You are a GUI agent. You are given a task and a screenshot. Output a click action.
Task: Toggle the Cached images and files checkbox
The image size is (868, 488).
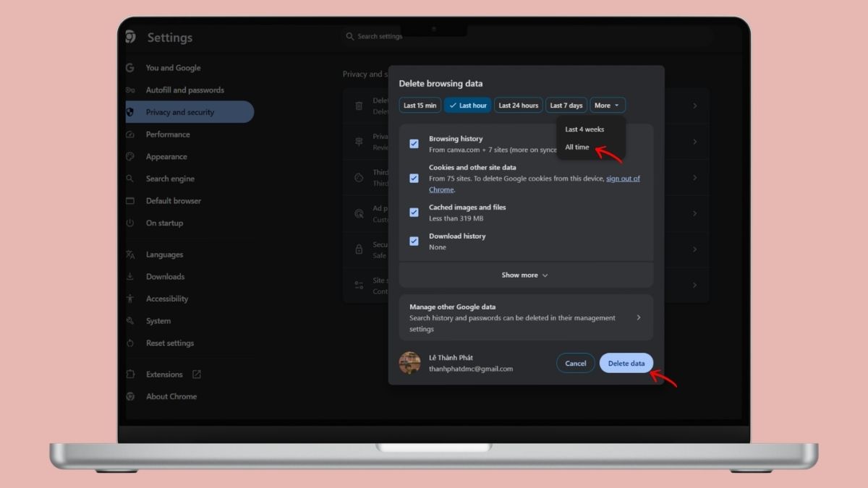[414, 213]
